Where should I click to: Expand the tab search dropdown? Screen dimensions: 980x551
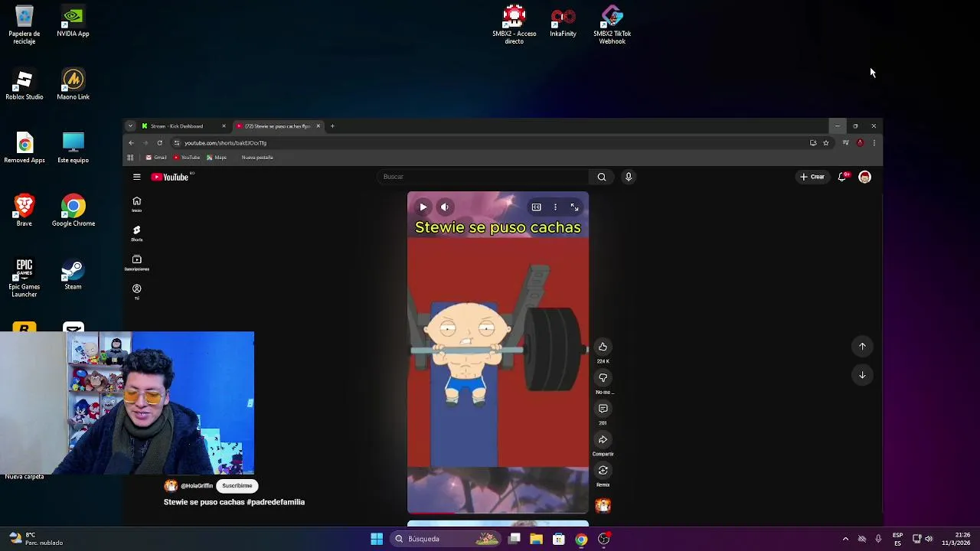tap(130, 126)
